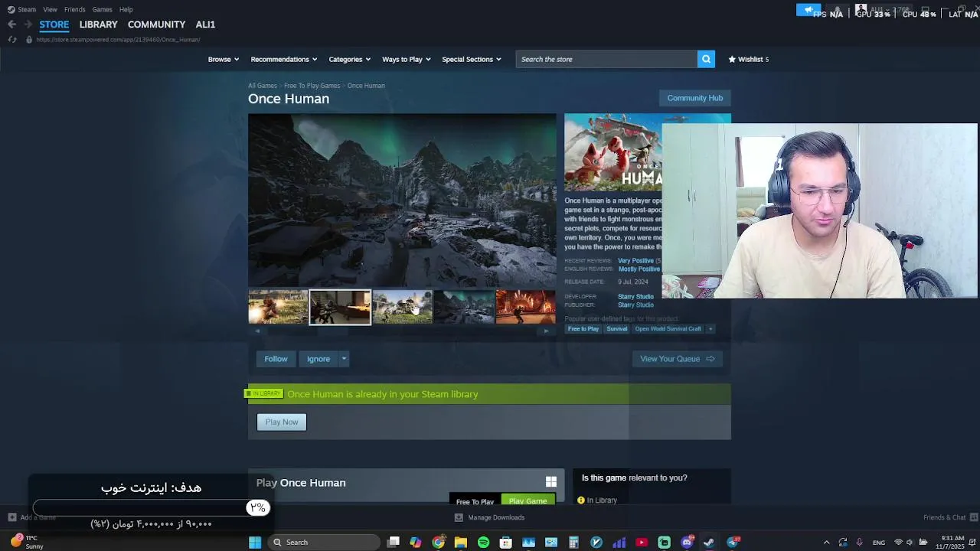Screen dimensions: 980x551
Task: Open Manage Downloads at bottom bar
Action: tap(489, 517)
